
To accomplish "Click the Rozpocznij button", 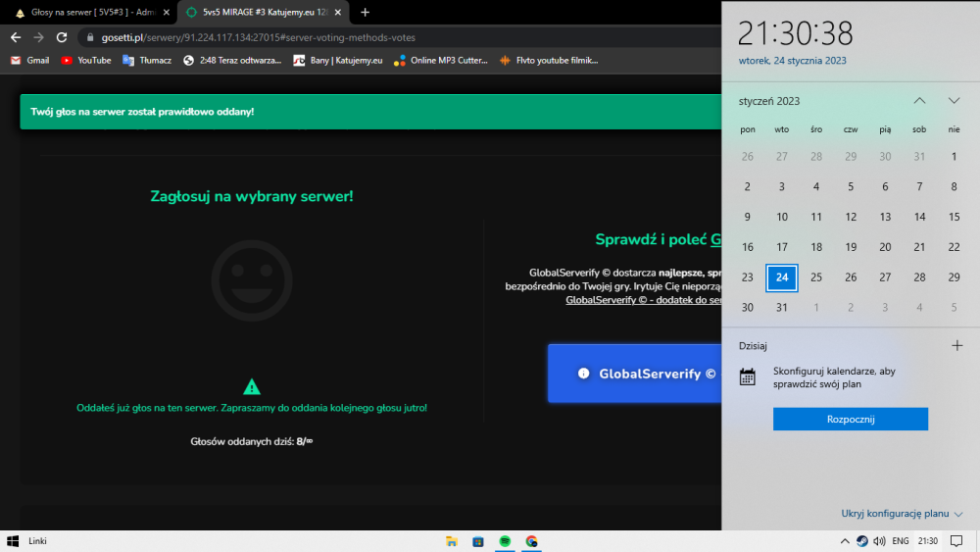I will [851, 419].
